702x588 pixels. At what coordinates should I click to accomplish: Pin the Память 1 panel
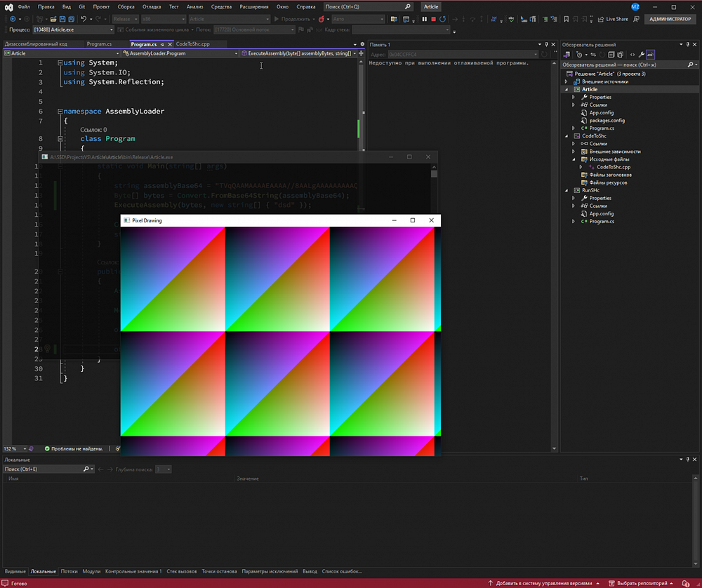pyautogui.click(x=546, y=45)
